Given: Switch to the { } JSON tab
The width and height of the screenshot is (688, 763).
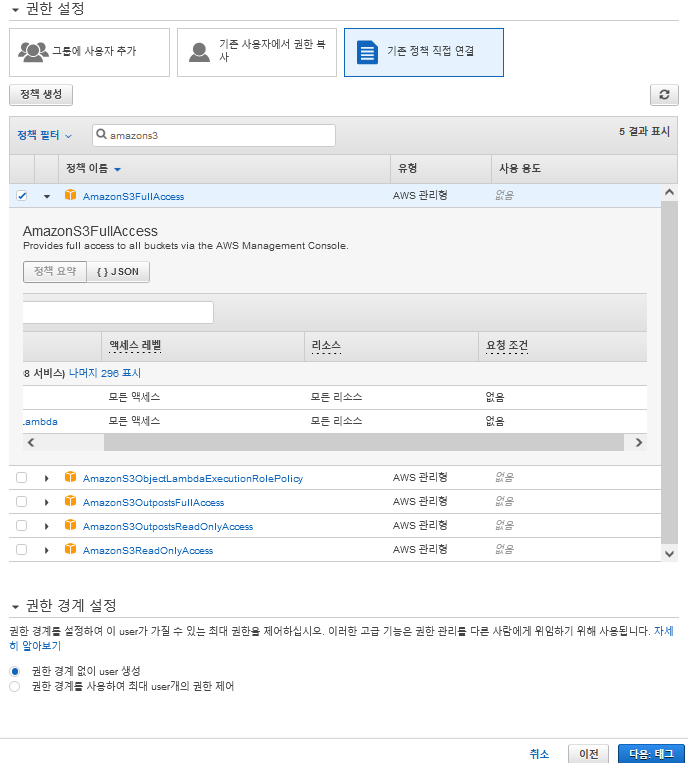Looking at the screenshot, I should (118, 272).
